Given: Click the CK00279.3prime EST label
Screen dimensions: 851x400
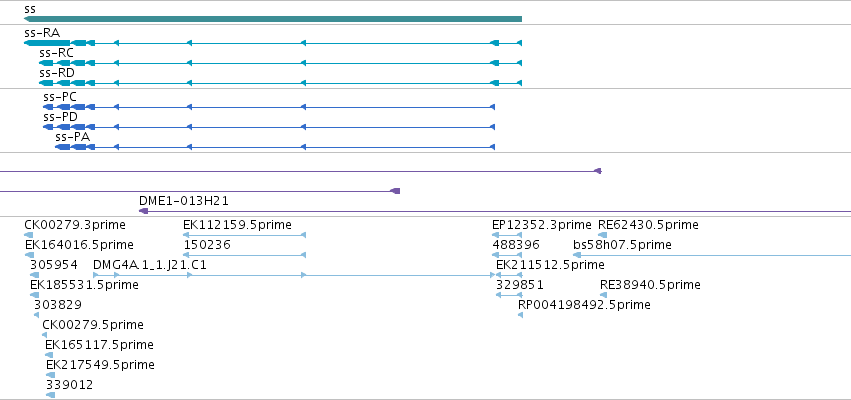Looking at the screenshot, I should pyautogui.click(x=75, y=225).
